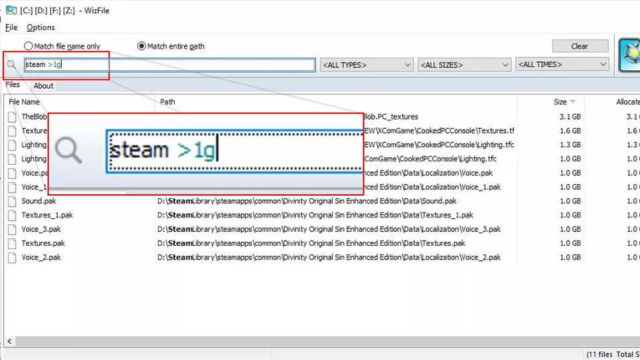Select the file icon next to Textures_1.pak
The height and width of the screenshot is (360, 640).
click(x=12, y=215)
